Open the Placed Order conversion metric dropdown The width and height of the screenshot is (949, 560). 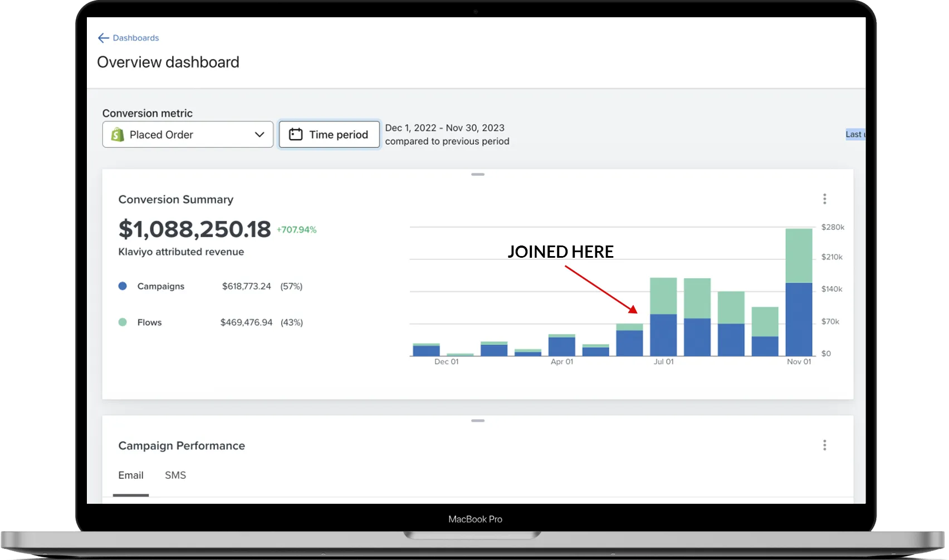(188, 135)
